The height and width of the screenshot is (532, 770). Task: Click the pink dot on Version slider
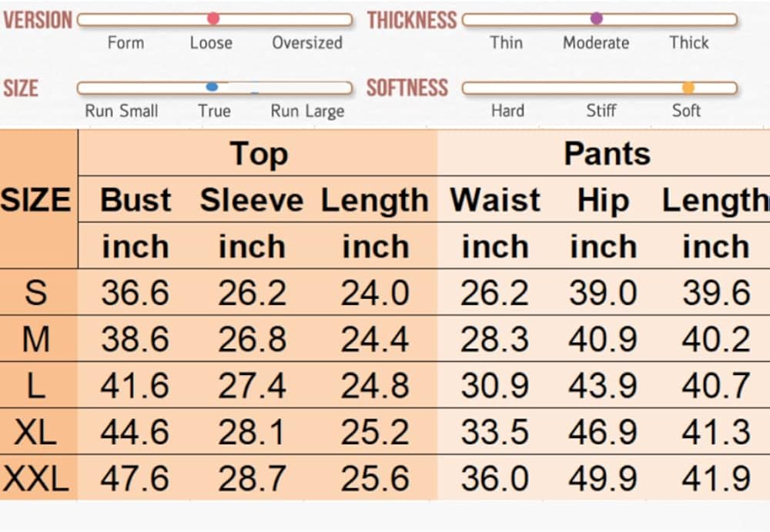tap(213, 18)
